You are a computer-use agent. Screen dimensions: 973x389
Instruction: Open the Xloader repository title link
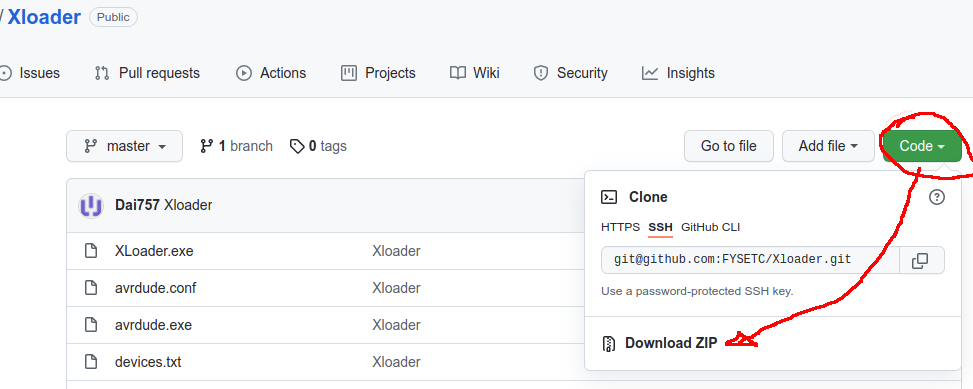coord(43,17)
